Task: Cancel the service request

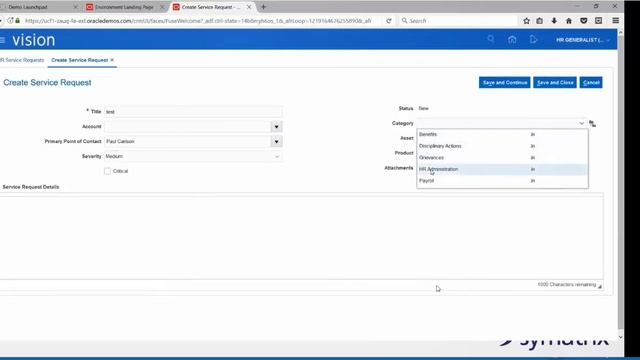Action: [591, 82]
